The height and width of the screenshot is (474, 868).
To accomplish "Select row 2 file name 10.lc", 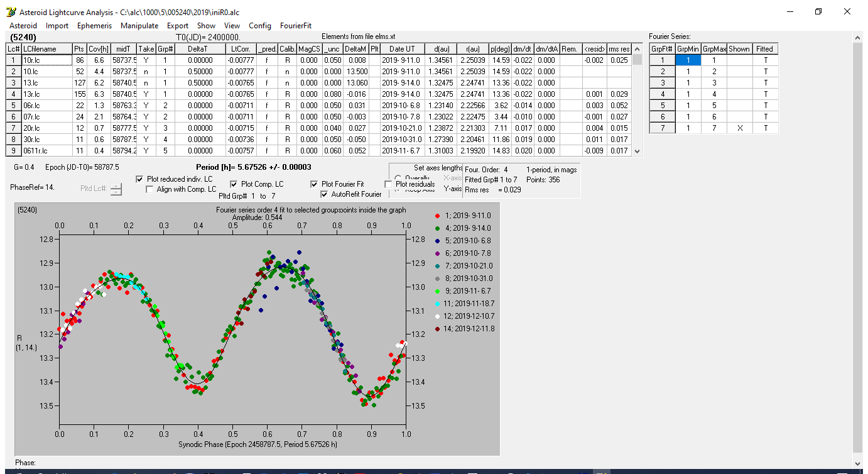I will [x=46, y=71].
